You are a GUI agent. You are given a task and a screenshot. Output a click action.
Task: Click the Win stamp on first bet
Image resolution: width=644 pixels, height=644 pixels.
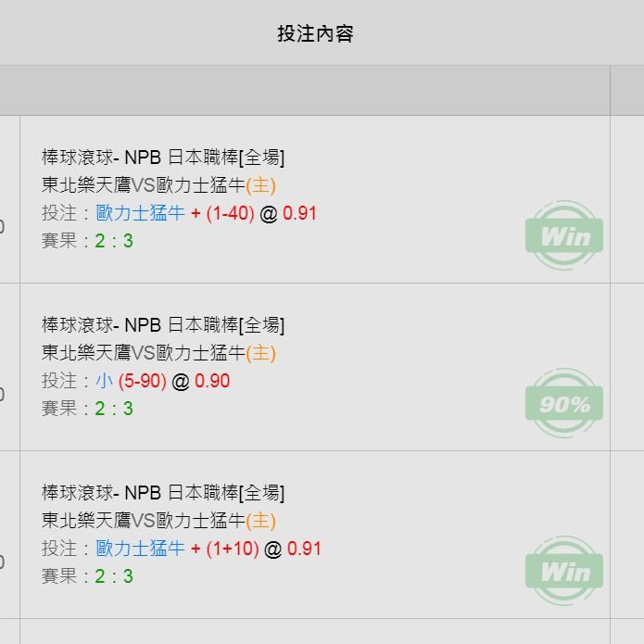564,235
